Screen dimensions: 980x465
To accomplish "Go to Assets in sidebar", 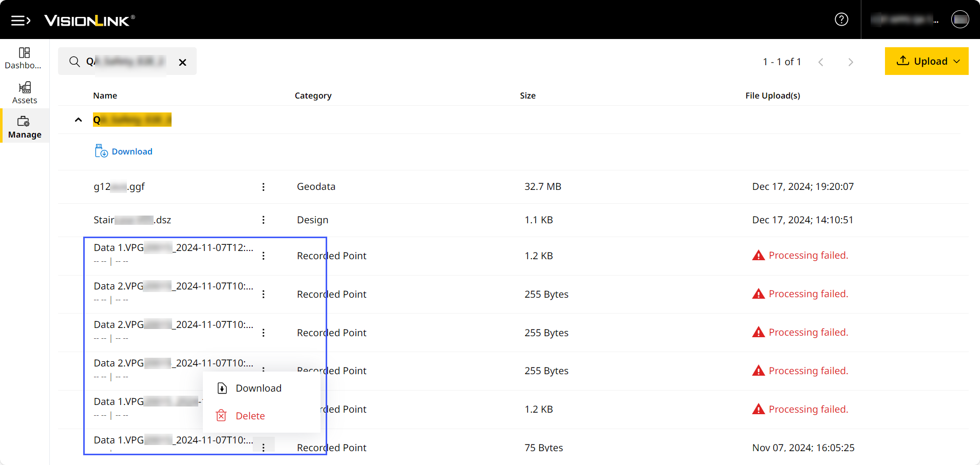I will pos(24,92).
